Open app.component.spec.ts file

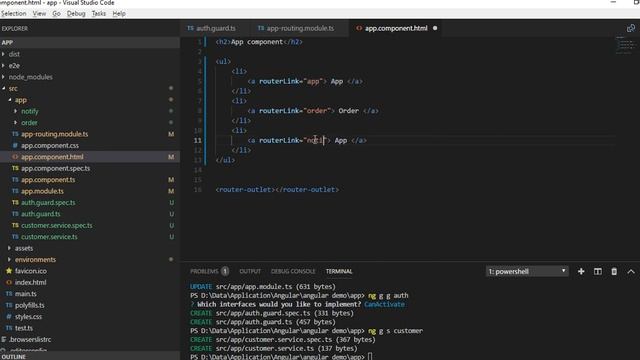tap(56, 168)
